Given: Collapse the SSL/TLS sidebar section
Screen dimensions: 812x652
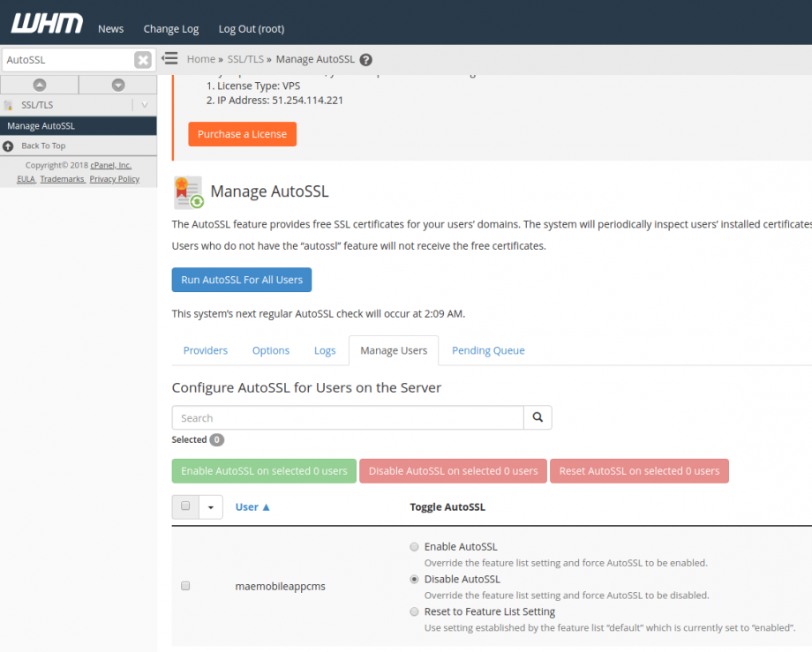Looking at the screenshot, I should click(144, 105).
